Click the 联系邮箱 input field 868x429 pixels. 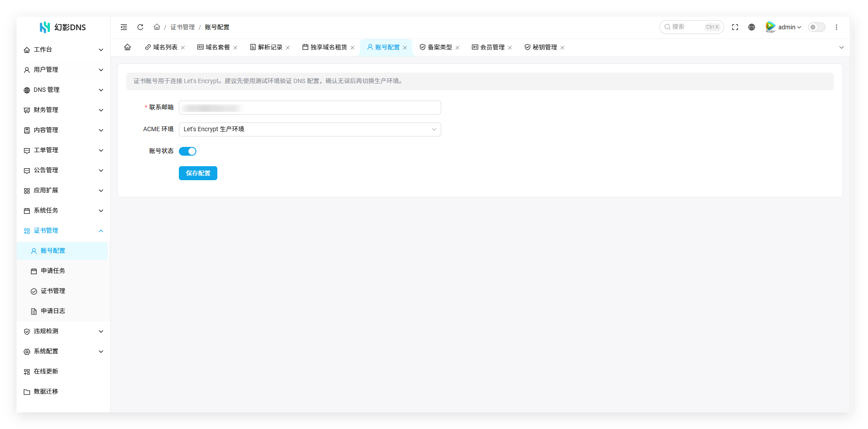[x=310, y=108]
